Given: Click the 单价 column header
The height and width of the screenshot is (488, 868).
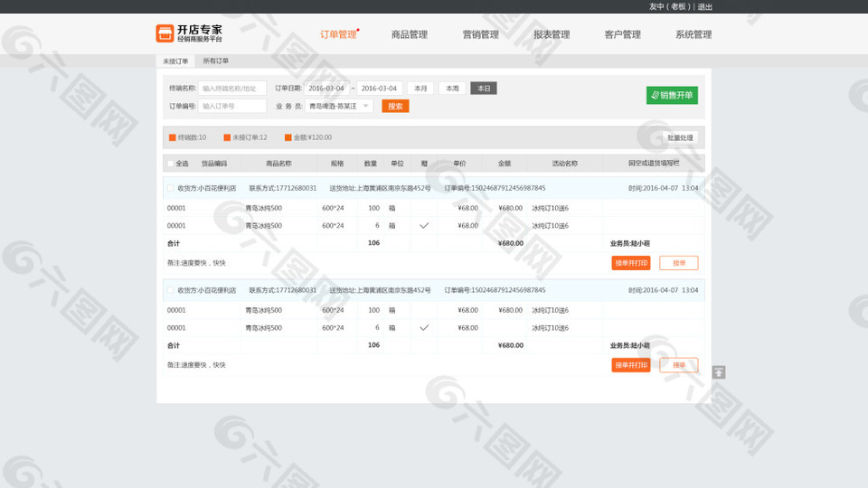Looking at the screenshot, I should [x=459, y=164].
